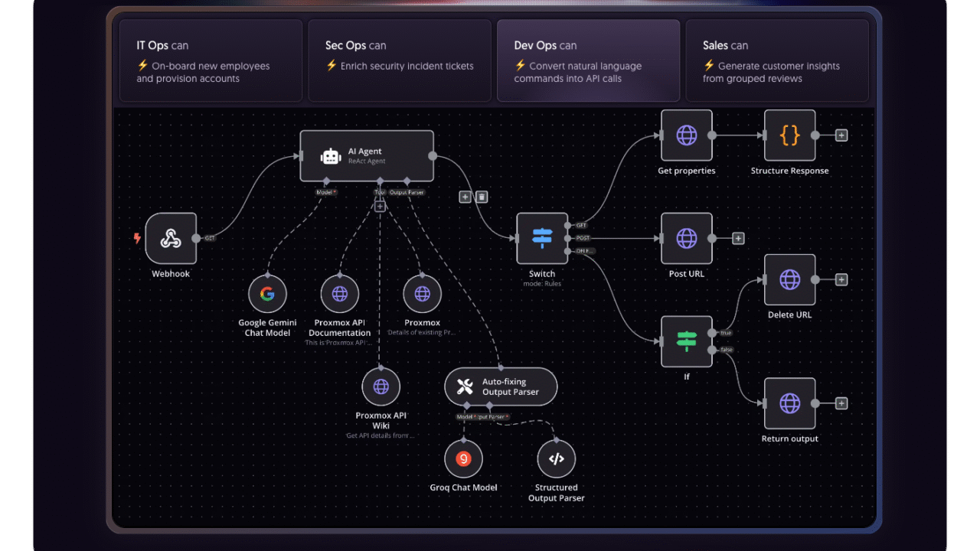Click the AI Agent node
This screenshot has height=551, width=980.
366,156
